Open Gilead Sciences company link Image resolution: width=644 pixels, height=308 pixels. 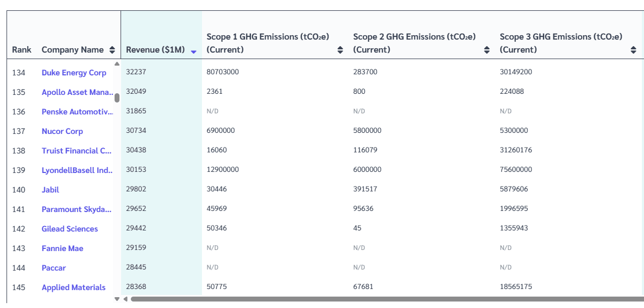pyautogui.click(x=70, y=229)
